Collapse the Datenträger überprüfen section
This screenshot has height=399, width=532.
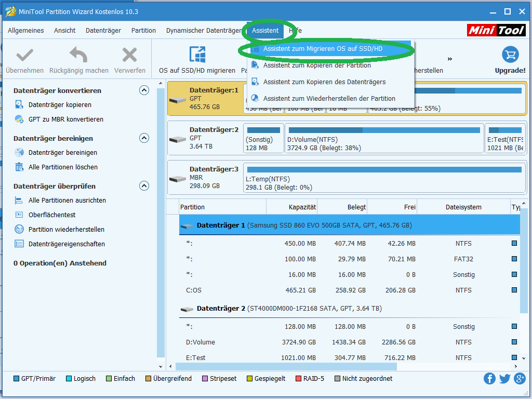(144, 186)
